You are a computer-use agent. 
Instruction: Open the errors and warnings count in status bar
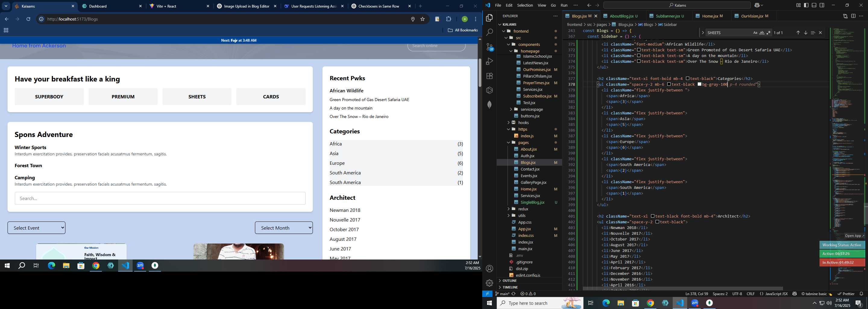(528, 294)
